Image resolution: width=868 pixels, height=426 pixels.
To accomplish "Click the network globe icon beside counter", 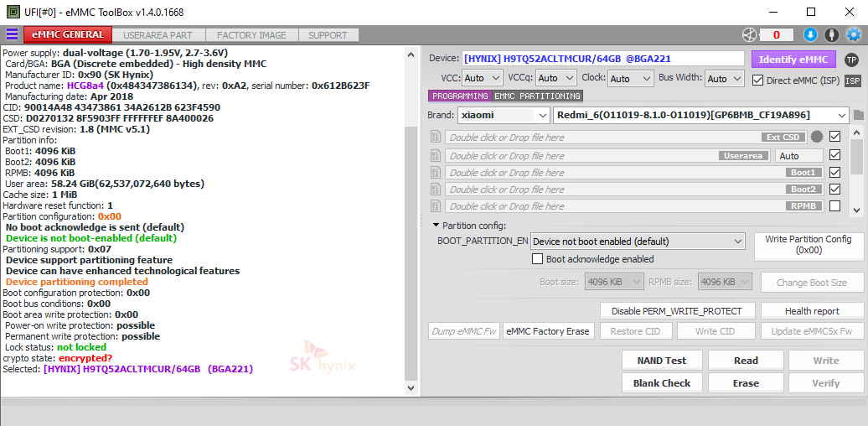I will pyautogui.click(x=749, y=35).
